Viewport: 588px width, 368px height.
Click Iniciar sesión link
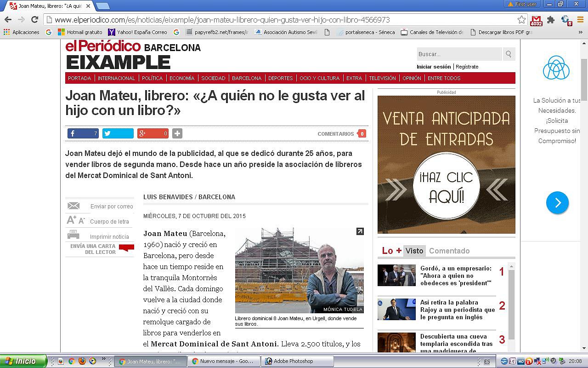coord(434,67)
